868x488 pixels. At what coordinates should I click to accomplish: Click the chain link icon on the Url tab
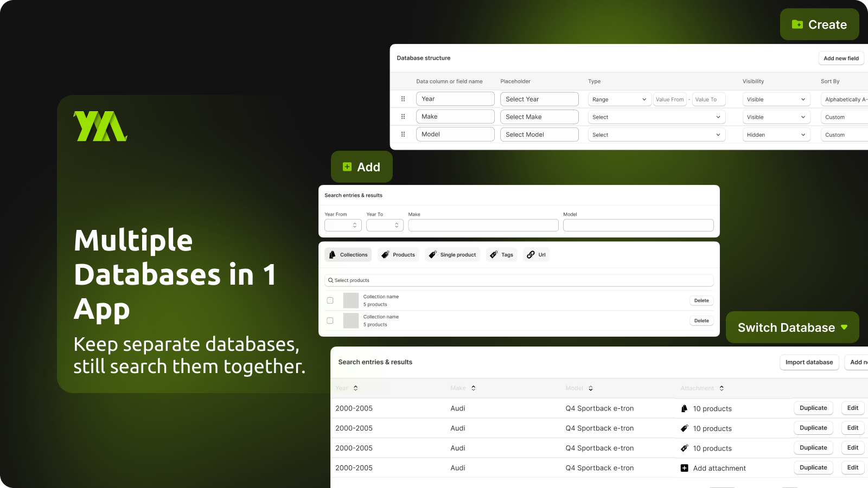[530, 254]
